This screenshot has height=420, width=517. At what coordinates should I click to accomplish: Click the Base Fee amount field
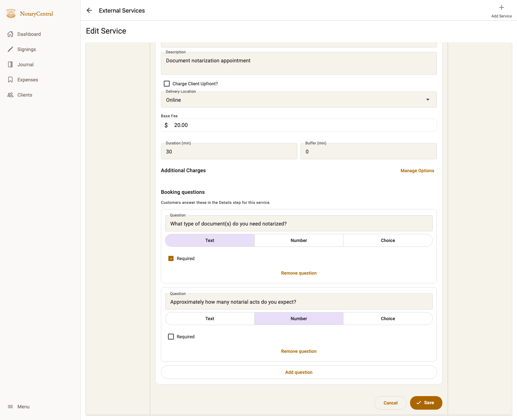pyautogui.click(x=299, y=125)
